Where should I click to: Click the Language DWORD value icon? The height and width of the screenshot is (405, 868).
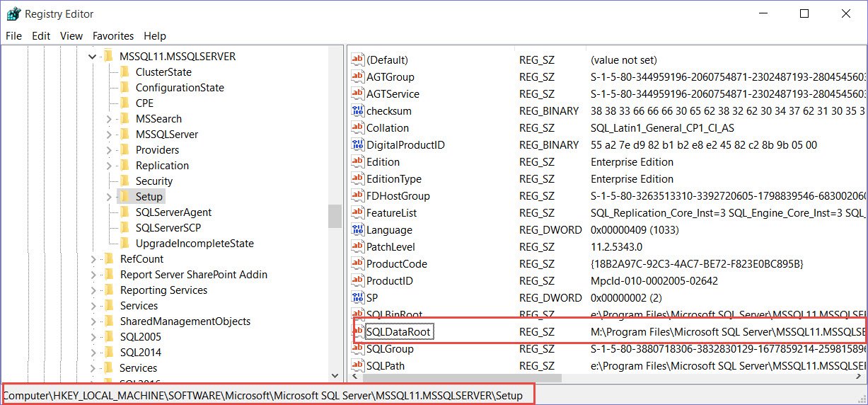point(358,230)
